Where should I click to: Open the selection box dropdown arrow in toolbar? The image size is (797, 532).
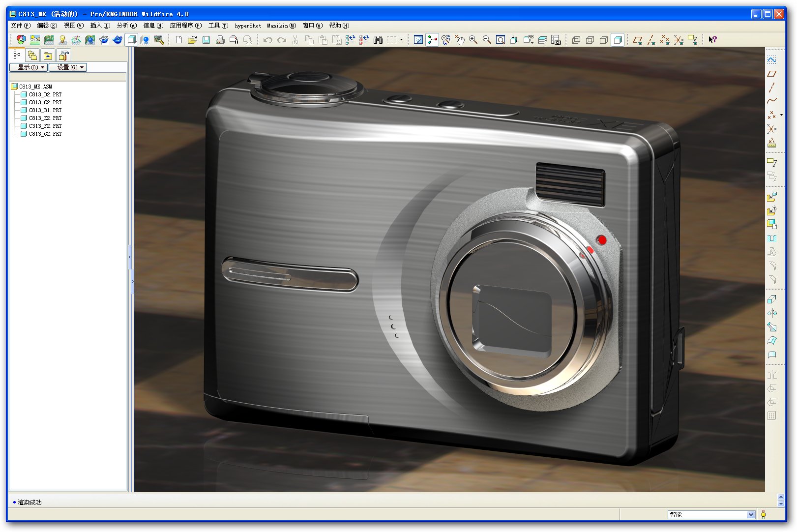[401, 40]
